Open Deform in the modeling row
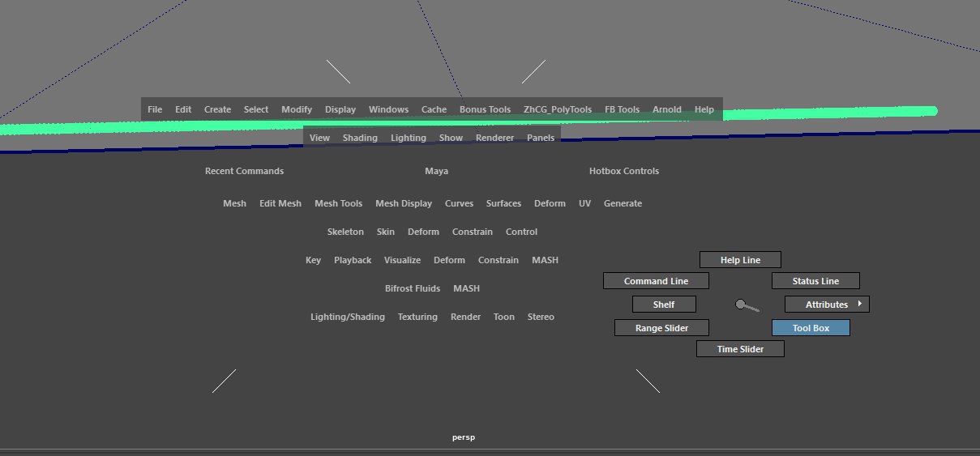Viewport: 980px width, 456px height. coord(550,203)
